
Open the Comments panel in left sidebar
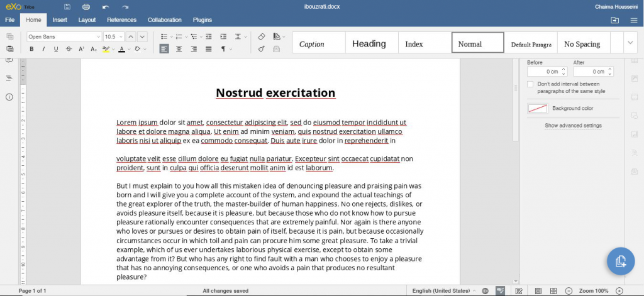tap(9, 60)
